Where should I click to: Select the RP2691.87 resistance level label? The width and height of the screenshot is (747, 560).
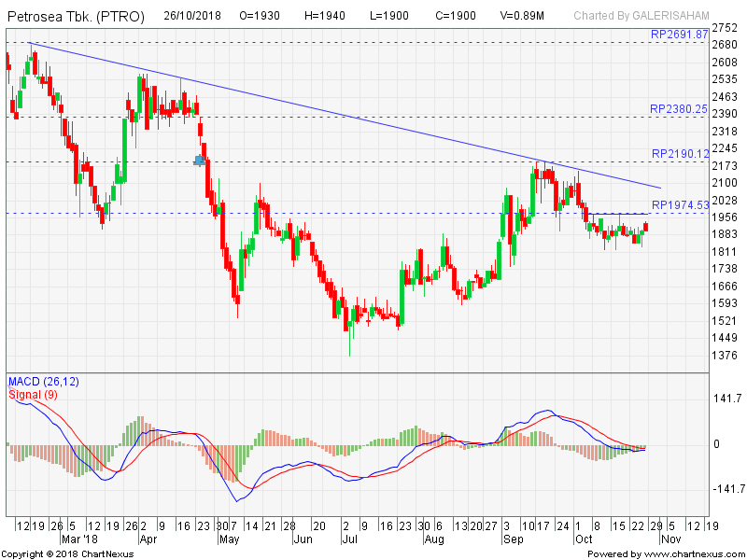coord(679,35)
